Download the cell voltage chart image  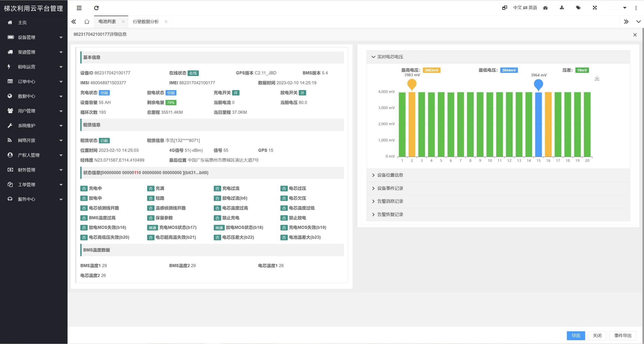click(x=597, y=79)
